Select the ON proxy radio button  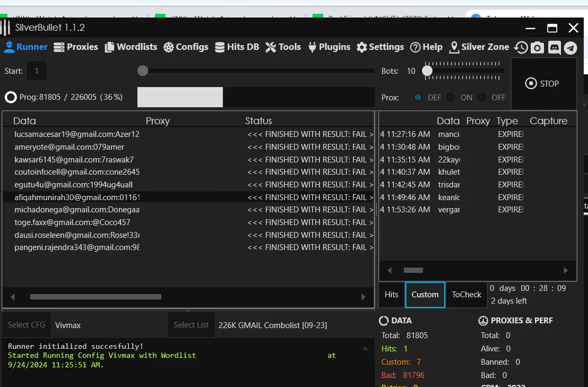pos(451,98)
